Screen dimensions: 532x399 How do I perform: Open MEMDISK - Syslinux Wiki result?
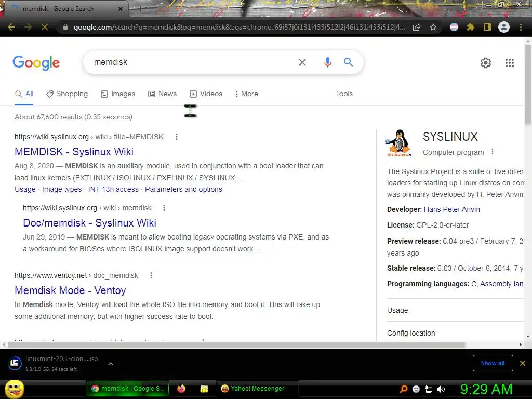point(74,152)
